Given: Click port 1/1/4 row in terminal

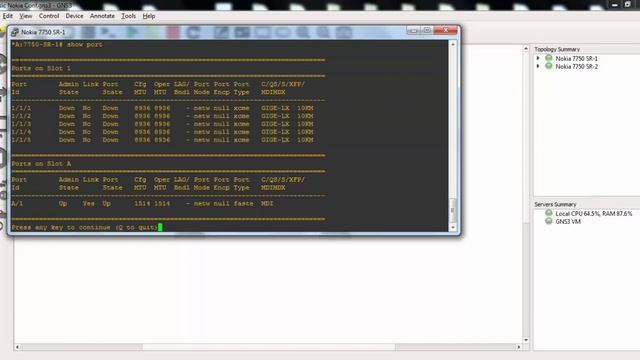Looking at the screenshot, I should (162, 132).
